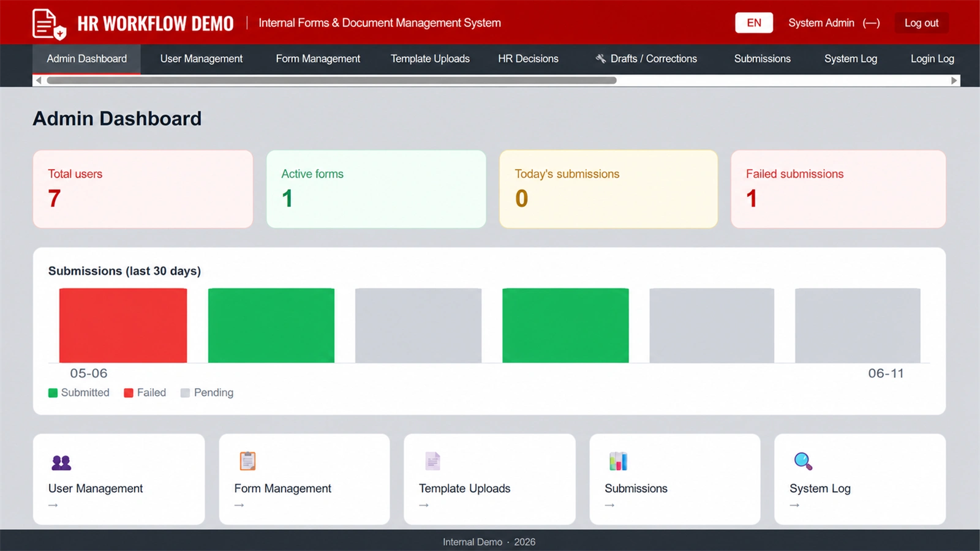The width and height of the screenshot is (980, 551).
Task: Click the HR Workflow Demo document logo
Action: tap(49, 24)
